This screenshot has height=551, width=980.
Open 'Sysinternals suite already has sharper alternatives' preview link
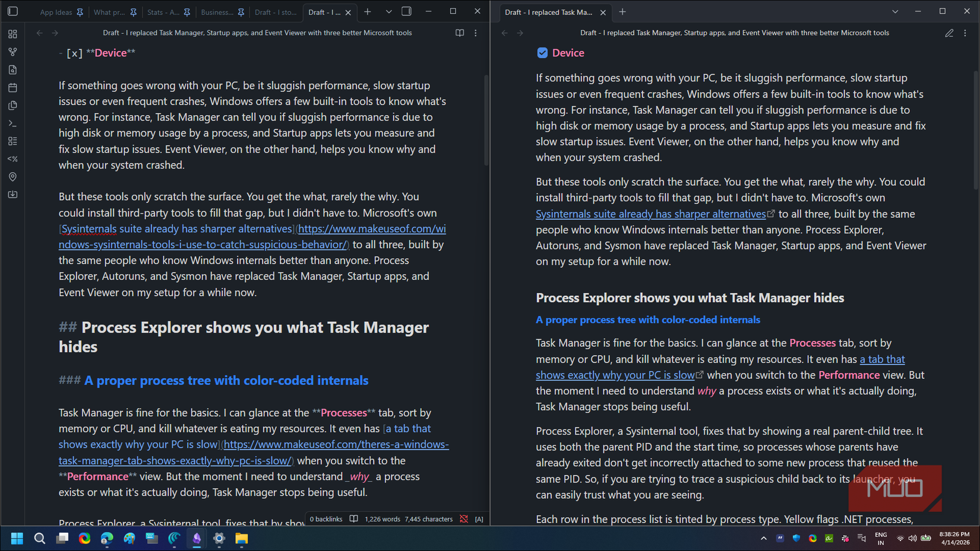pos(651,214)
